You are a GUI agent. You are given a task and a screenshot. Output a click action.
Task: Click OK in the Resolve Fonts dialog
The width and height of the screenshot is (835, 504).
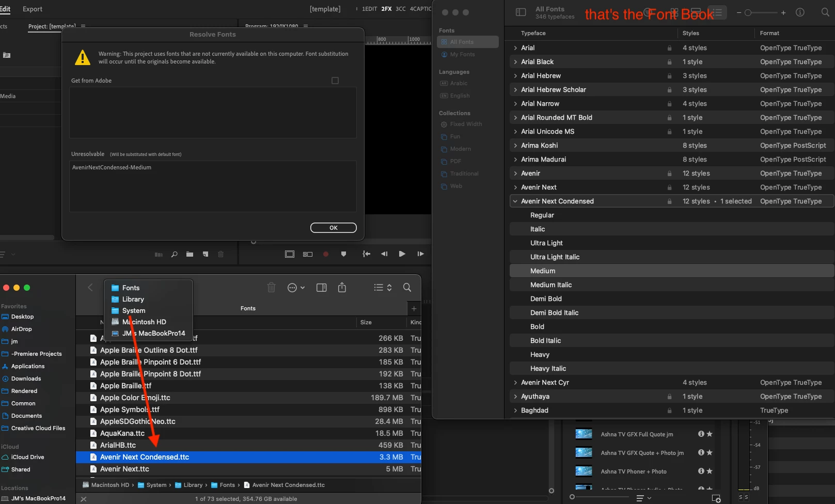tap(333, 228)
